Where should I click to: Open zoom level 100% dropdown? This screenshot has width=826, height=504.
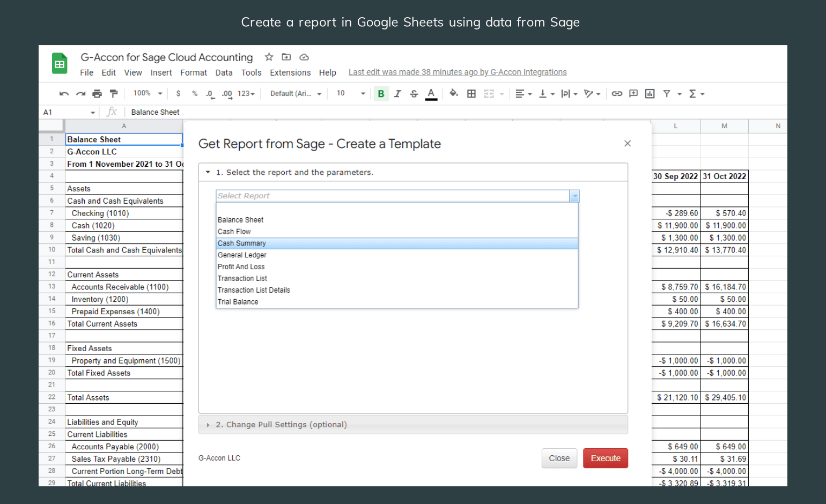pos(147,93)
